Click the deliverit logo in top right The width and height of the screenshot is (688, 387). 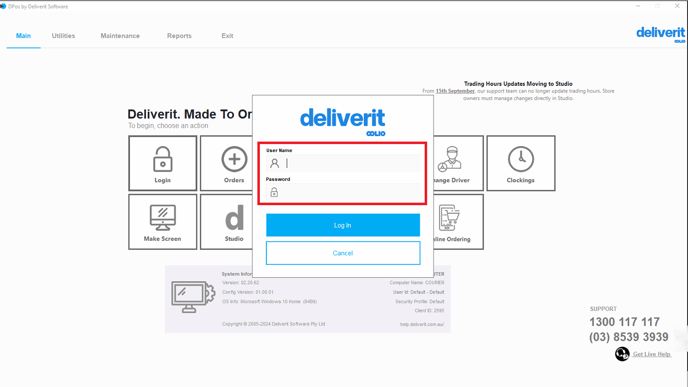(x=660, y=34)
